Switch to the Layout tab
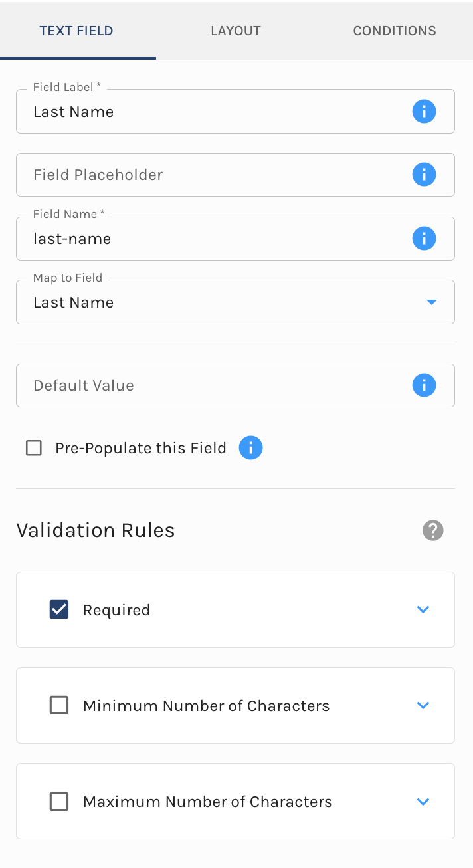The width and height of the screenshot is (473, 868). click(x=236, y=31)
